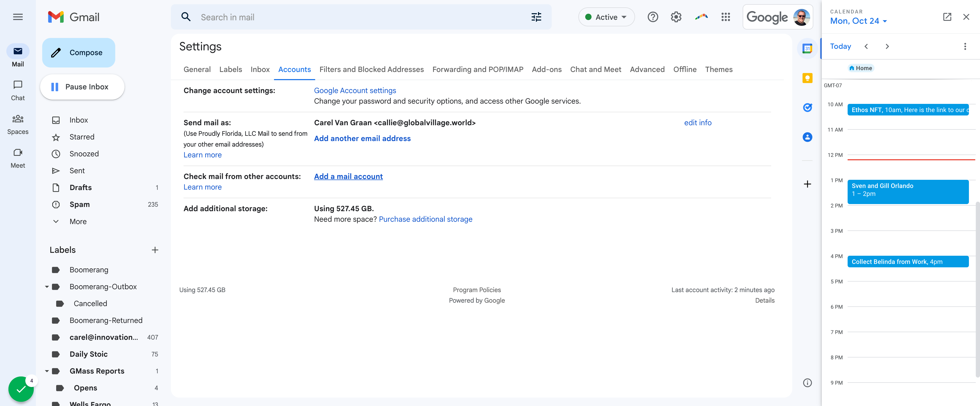
Task: Collapse the GMass Reports label
Action: coord(47,371)
